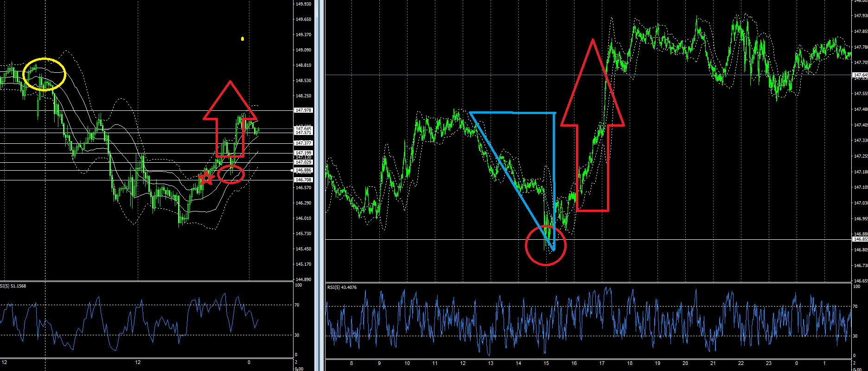The image size is (868, 371).
Task: Click hour 15 on right chart time axis
Action: [x=546, y=364]
